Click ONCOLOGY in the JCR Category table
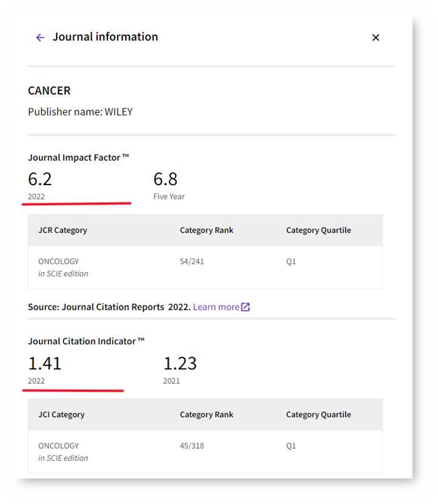438x504 pixels. 59,262
